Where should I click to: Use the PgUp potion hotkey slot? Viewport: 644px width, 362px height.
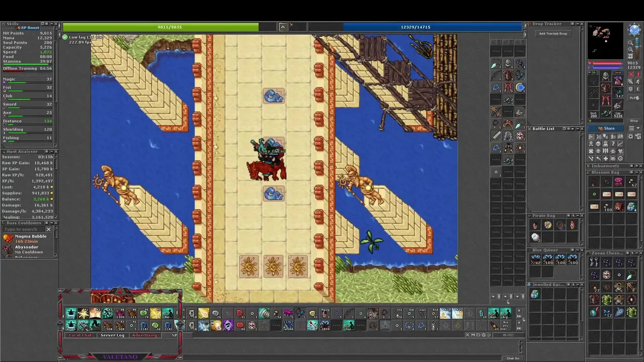pyautogui.click(x=325, y=314)
